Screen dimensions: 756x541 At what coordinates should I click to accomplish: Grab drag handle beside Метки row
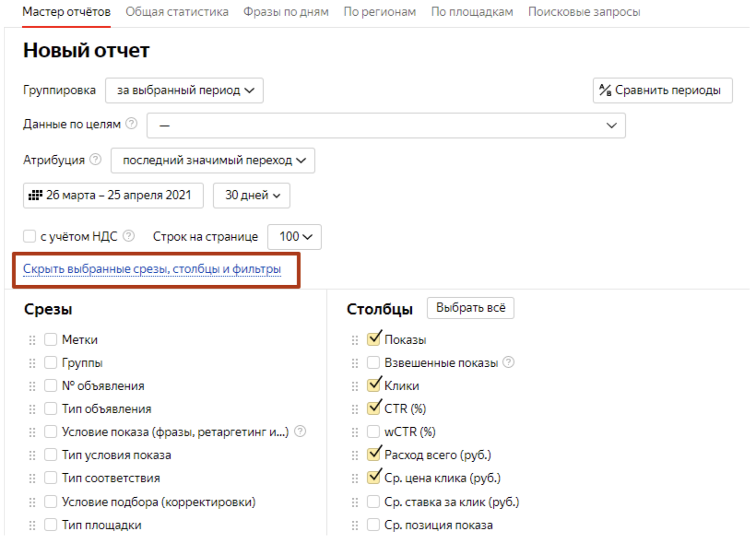point(32,340)
